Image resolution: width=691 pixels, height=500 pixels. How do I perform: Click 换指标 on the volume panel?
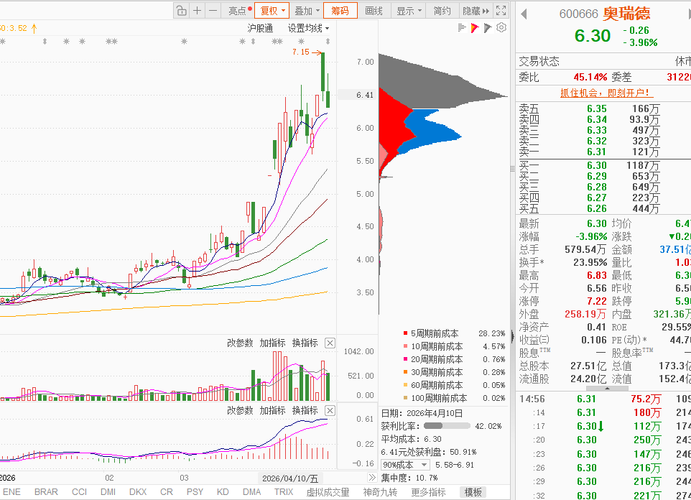(305, 343)
